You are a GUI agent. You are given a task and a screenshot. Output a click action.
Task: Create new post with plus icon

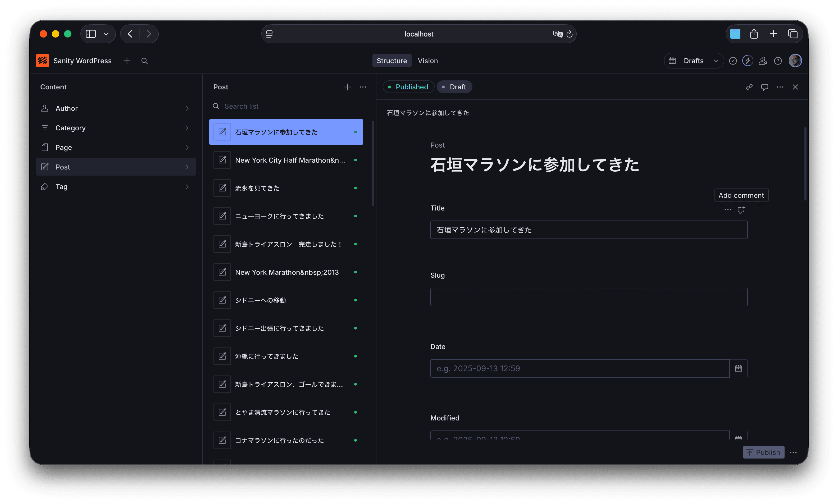347,87
